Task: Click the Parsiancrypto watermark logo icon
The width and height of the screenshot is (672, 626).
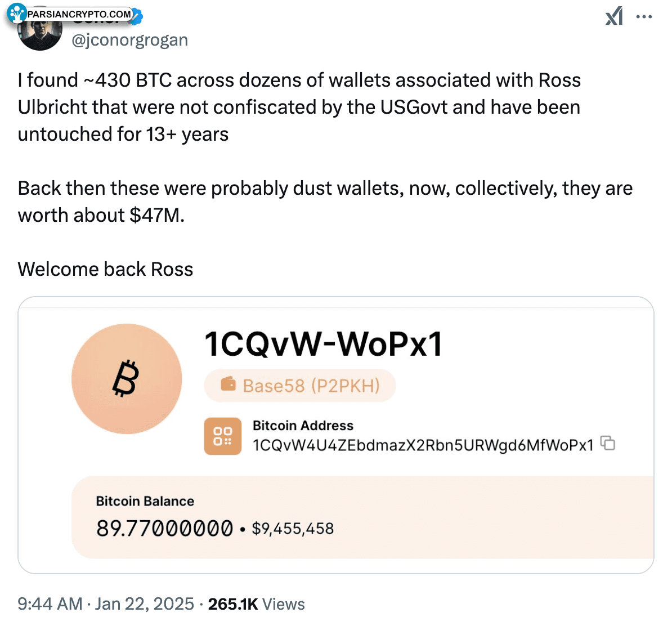Action: (17, 14)
